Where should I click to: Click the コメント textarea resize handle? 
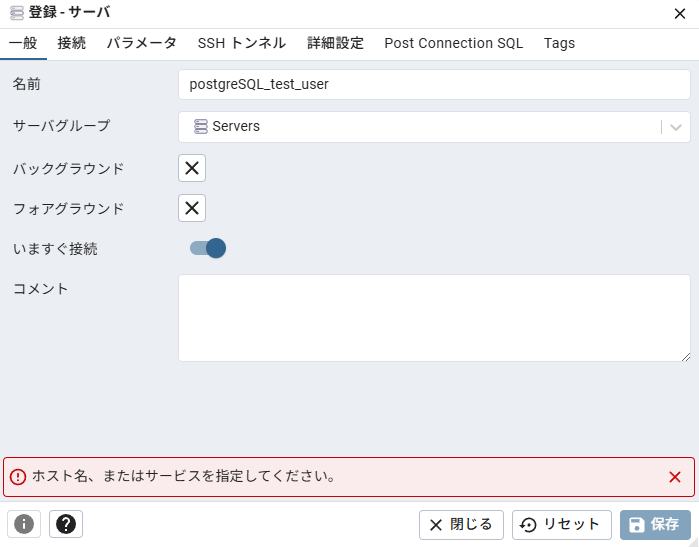[x=686, y=357]
